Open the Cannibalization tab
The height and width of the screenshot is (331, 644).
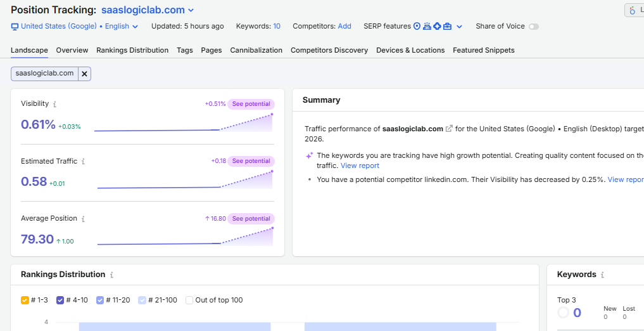pos(256,50)
